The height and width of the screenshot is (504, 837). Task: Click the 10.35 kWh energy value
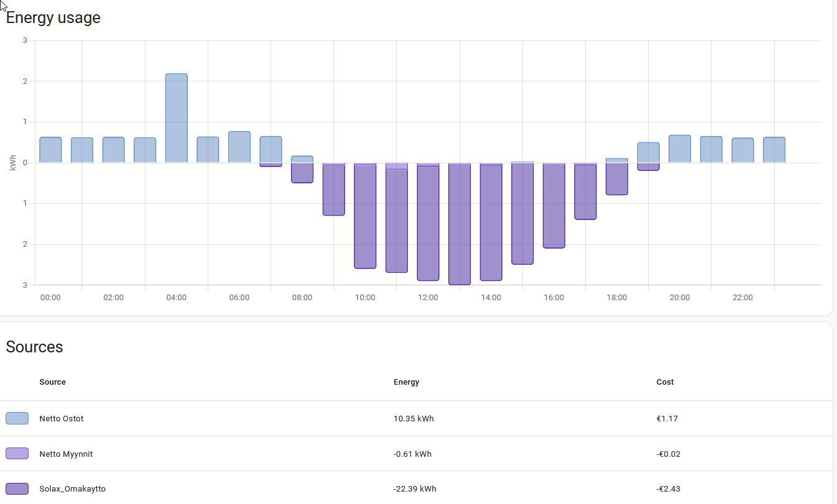pos(414,418)
